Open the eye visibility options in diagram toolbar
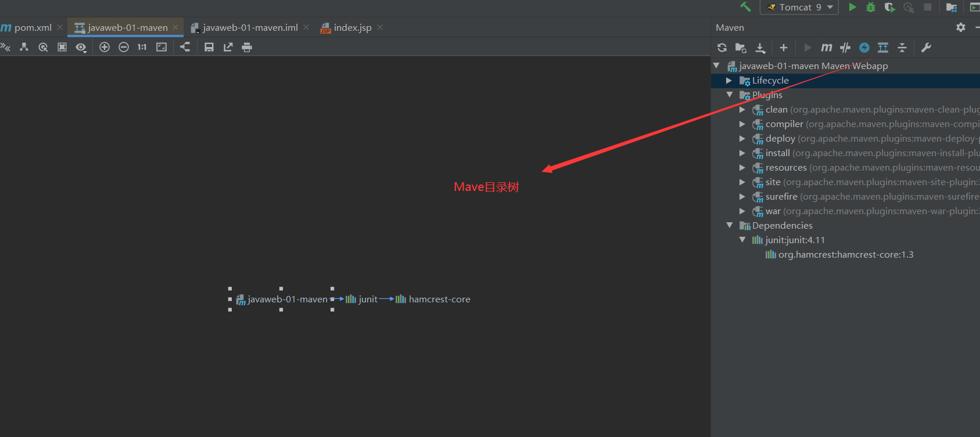Screen dimensions: 980x437 coord(81,48)
